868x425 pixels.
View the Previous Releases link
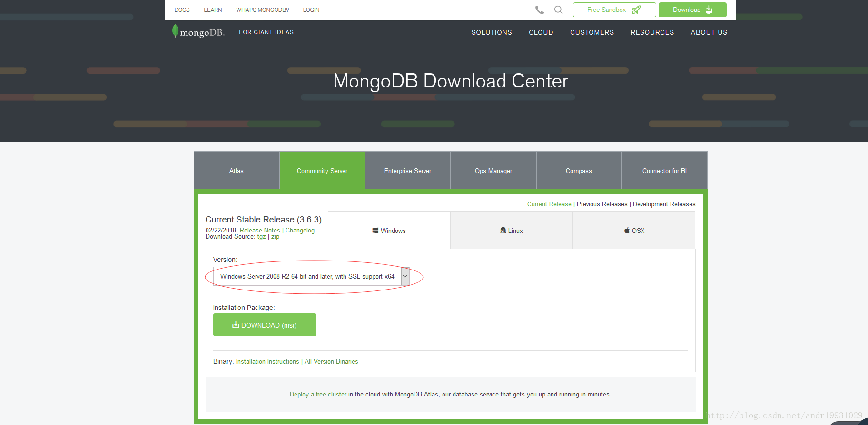(602, 204)
